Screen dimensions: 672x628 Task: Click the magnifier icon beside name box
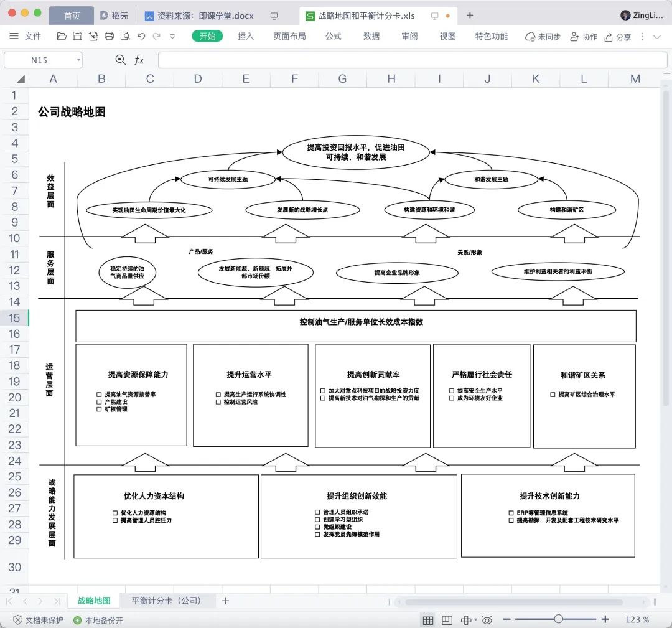coord(121,60)
